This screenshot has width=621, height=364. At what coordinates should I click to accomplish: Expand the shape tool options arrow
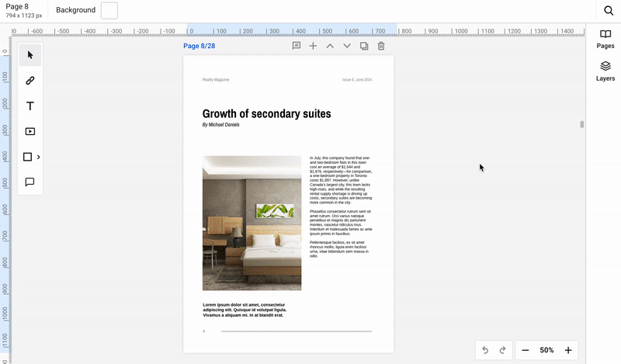click(38, 158)
